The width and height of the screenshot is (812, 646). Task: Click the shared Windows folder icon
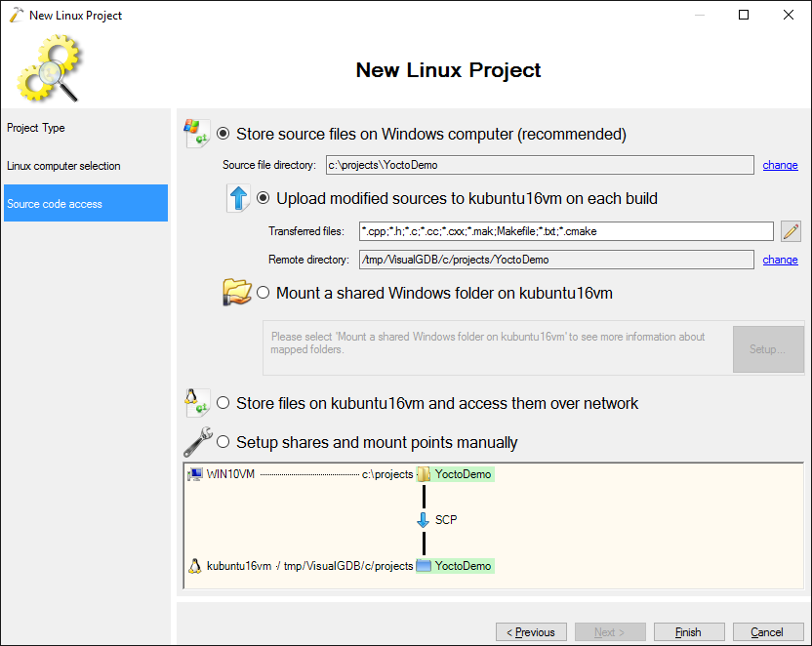[237, 292]
